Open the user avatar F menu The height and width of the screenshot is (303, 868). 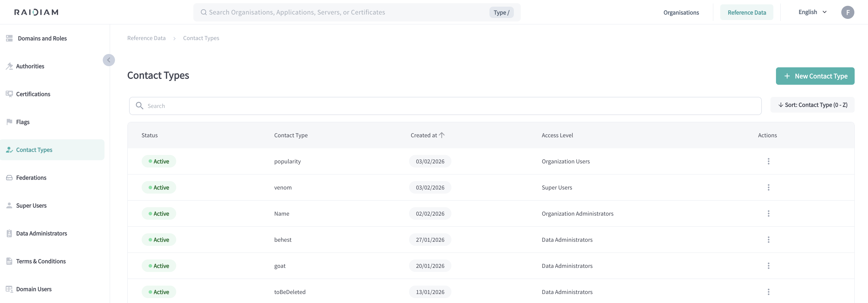pos(847,12)
